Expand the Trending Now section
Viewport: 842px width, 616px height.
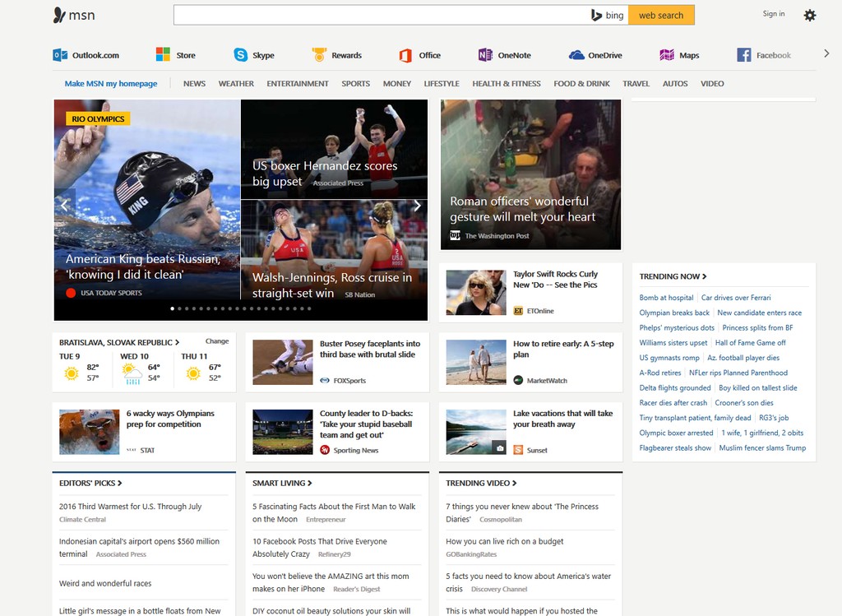click(x=673, y=276)
